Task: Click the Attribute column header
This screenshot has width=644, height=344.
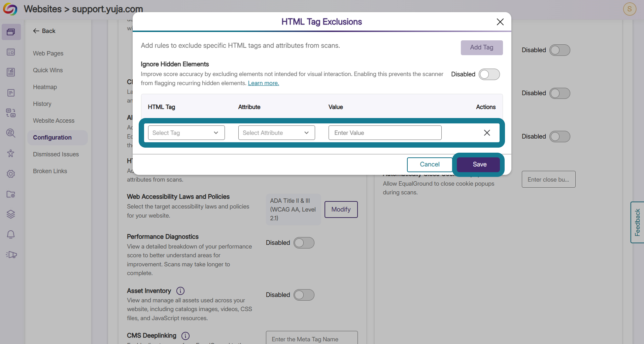Action: (249, 107)
